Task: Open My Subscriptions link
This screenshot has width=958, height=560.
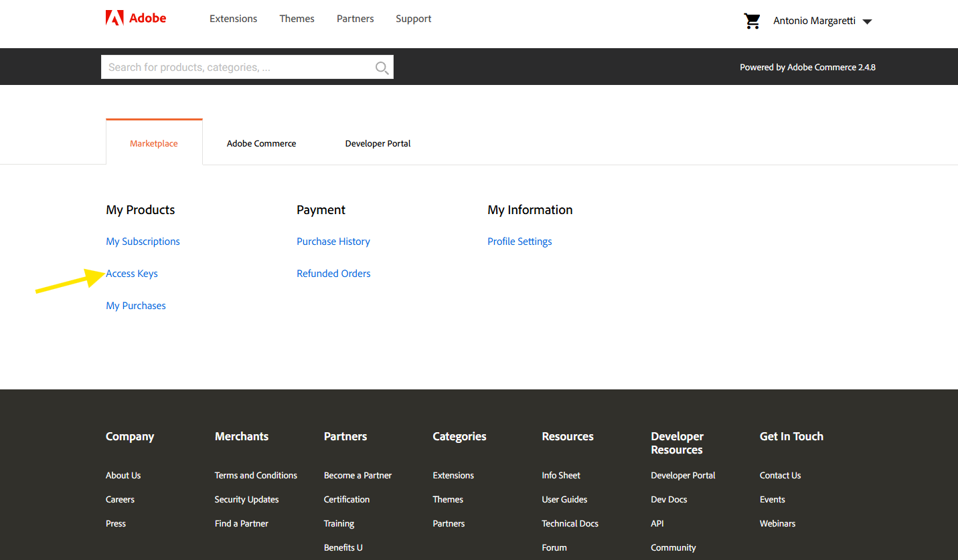Action: coord(143,242)
